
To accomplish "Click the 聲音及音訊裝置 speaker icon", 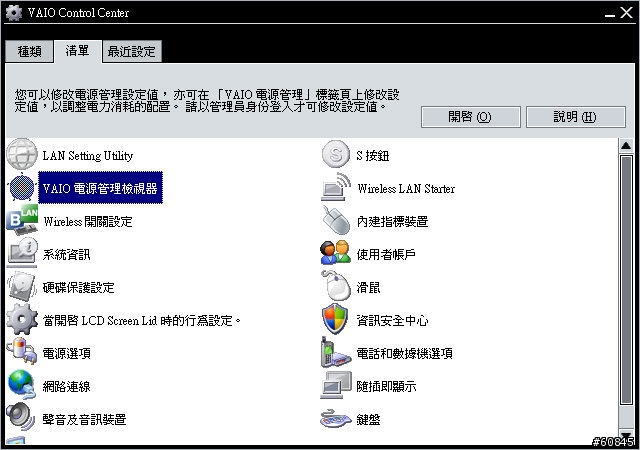I will click(20, 417).
